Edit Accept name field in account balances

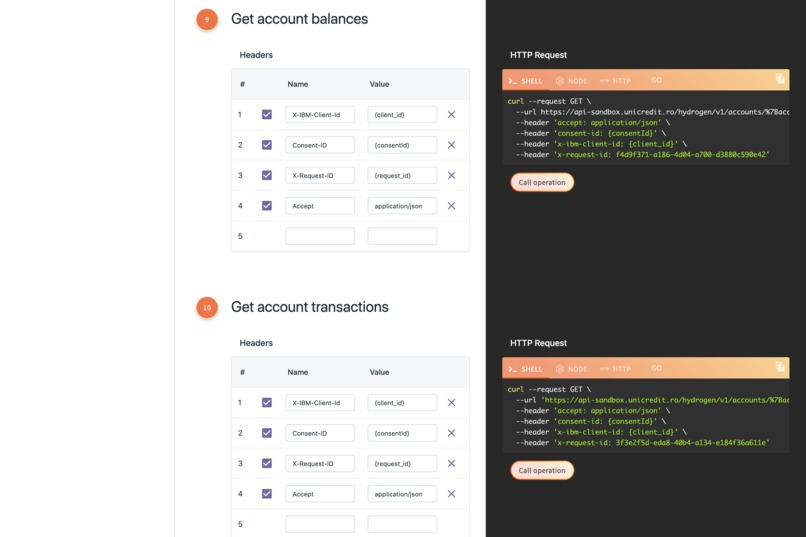(x=320, y=206)
